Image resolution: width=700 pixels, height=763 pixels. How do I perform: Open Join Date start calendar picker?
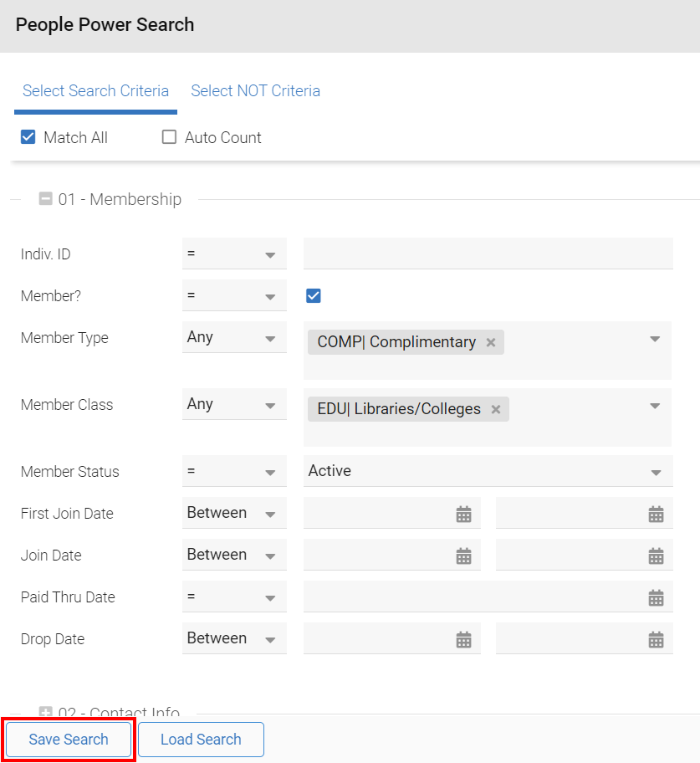coord(463,556)
